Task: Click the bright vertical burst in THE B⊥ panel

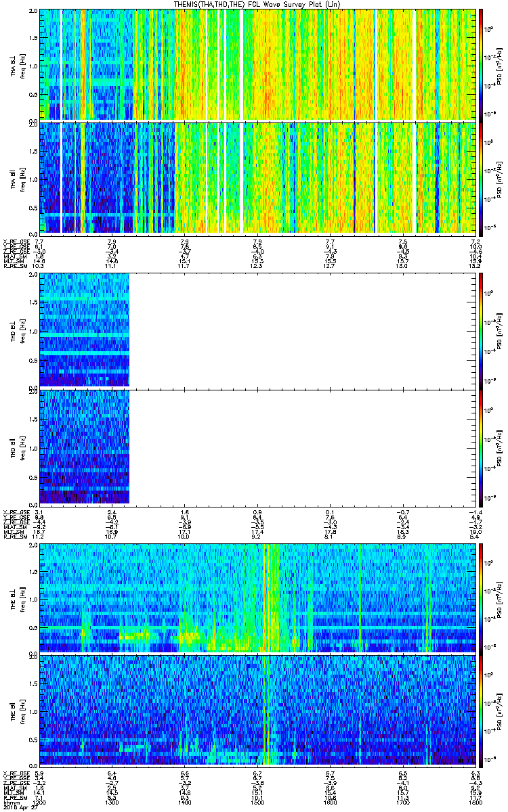Action: click(x=271, y=597)
